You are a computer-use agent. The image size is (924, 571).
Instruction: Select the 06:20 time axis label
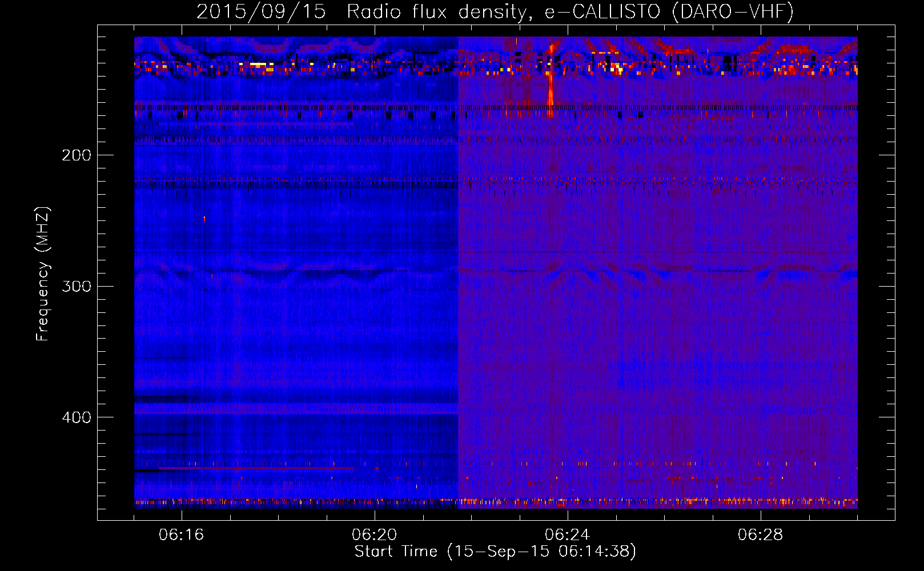tap(374, 535)
